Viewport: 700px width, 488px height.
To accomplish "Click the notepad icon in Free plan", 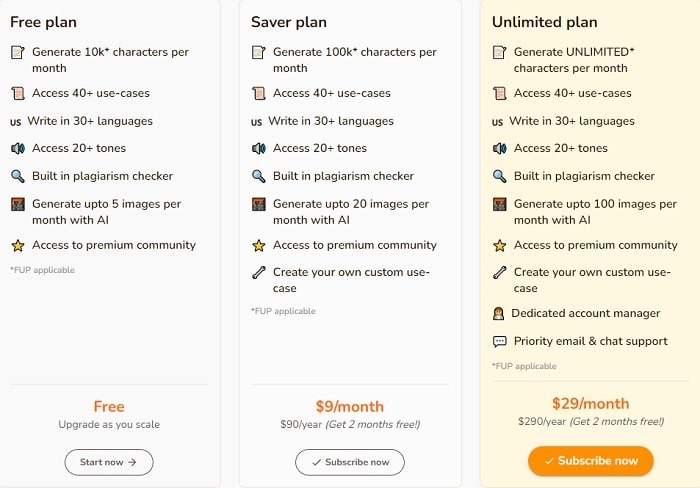I will 18,53.
